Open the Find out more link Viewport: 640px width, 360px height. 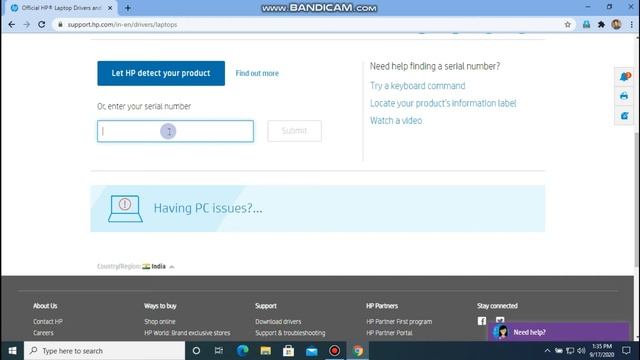(257, 73)
